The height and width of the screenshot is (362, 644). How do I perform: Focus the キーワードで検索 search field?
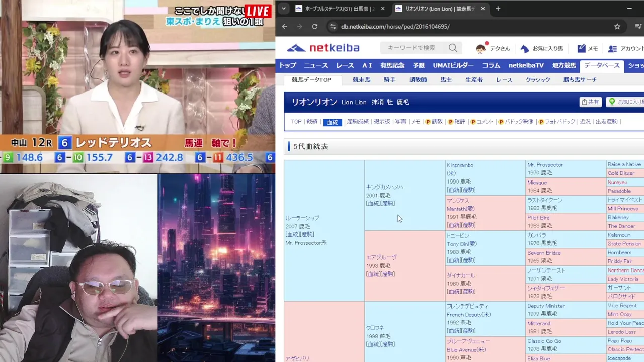point(415,48)
